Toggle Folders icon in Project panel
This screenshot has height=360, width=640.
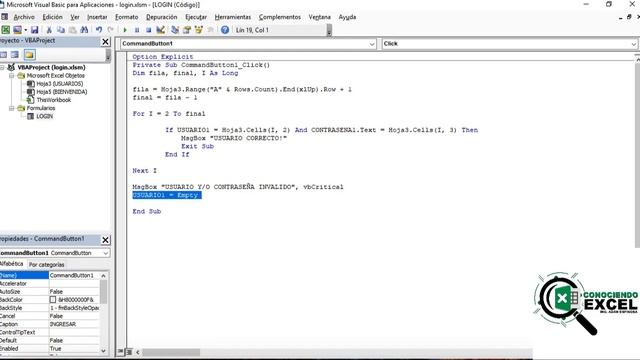coord(29,55)
